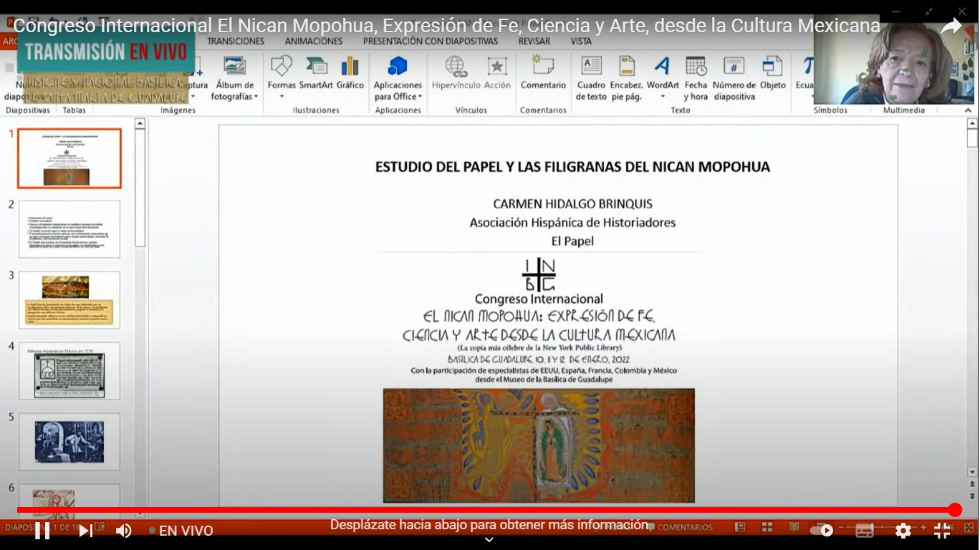Share the video using the arrow icon
This screenshot has width=980, height=550.
pos(951,26)
